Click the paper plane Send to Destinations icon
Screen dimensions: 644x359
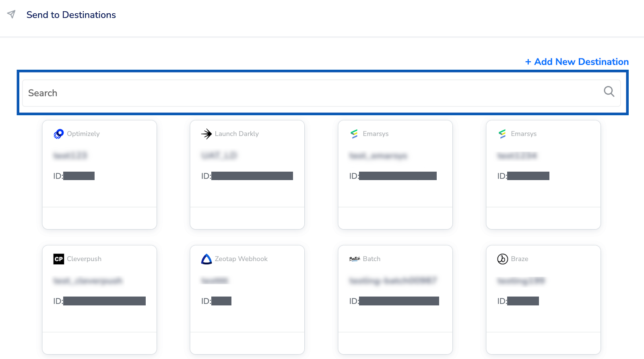tap(11, 15)
